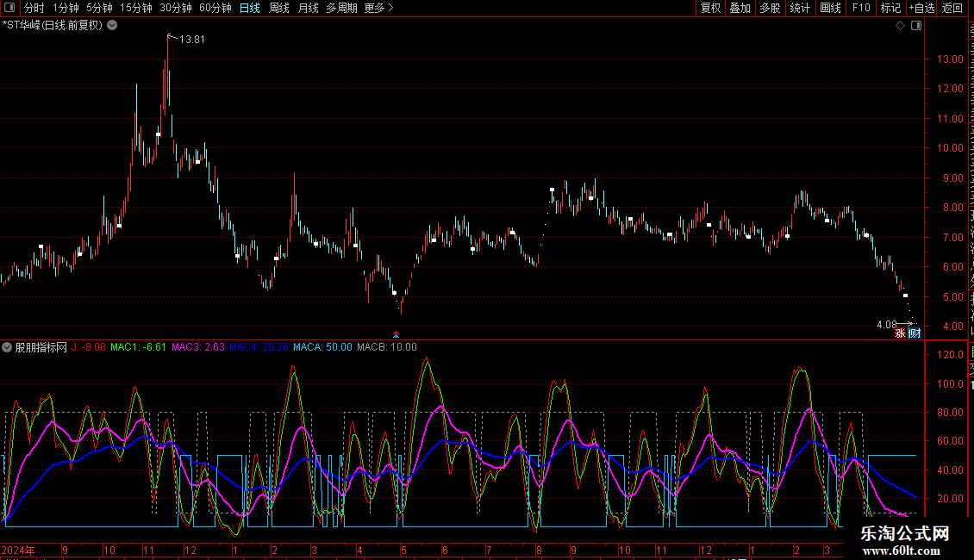Viewport: 974px width, 560px height.
Task: Expand the 更多 > periods menu
Action: [379, 8]
